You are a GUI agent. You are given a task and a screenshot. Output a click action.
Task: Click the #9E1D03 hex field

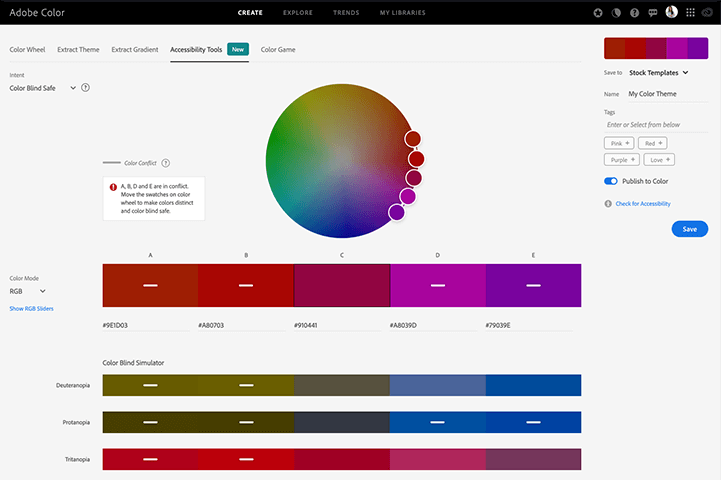click(146, 326)
